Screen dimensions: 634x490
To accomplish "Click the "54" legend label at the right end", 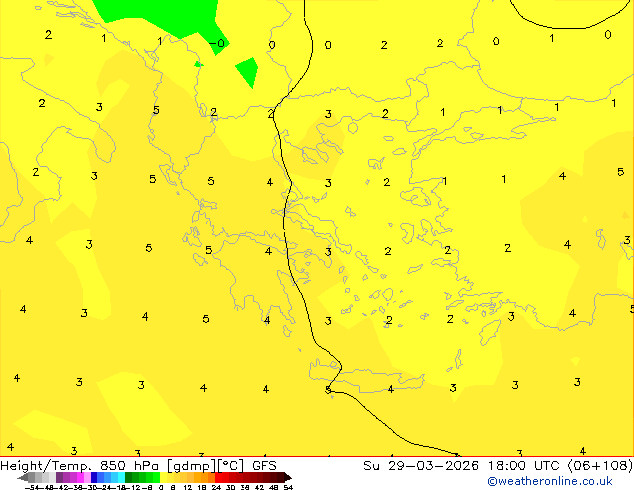I will [x=288, y=487].
